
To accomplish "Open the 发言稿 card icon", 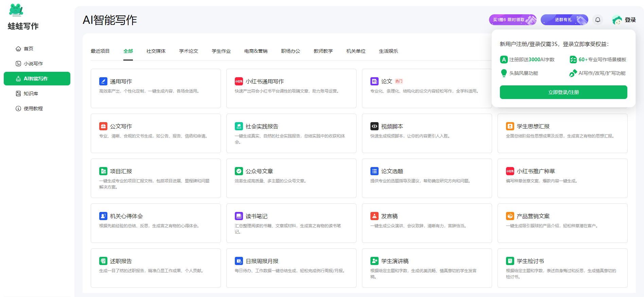I will click(x=375, y=216).
